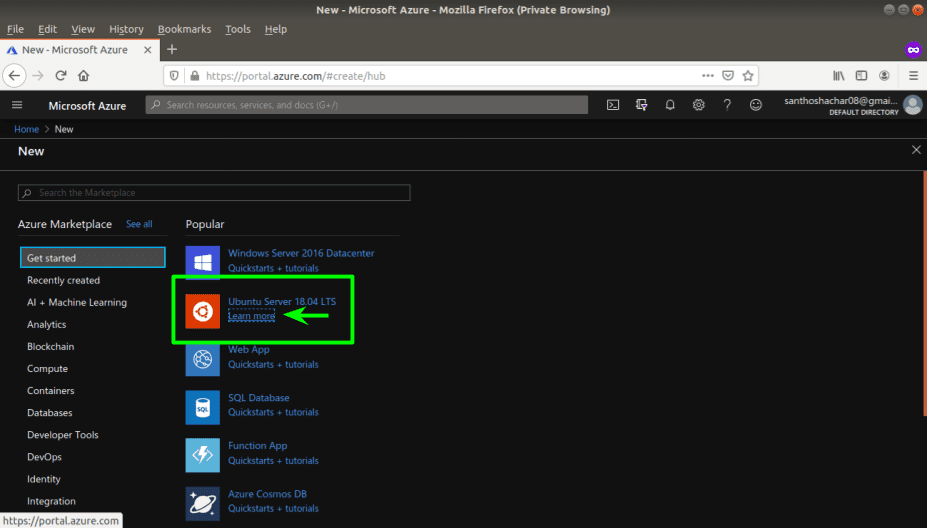Open Cloud Shell from the top bar
This screenshot has width=929, height=530.
(x=613, y=105)
